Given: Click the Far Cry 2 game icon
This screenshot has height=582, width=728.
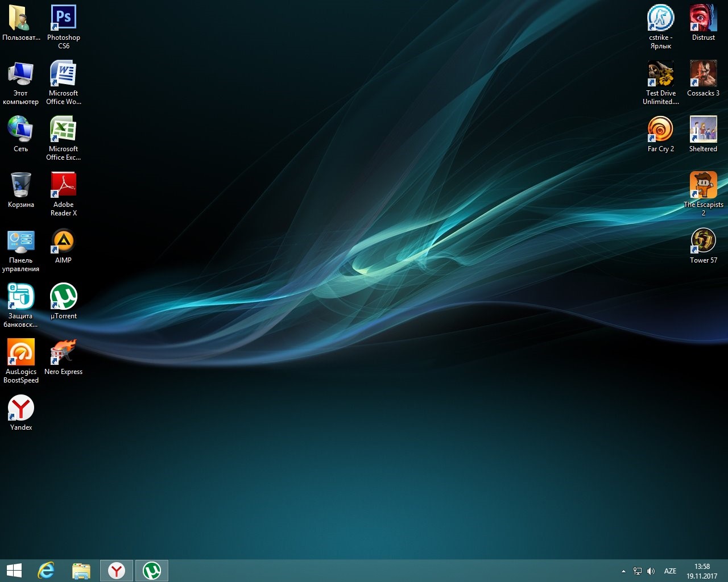Looking at the screenshot, I should 660,130.
